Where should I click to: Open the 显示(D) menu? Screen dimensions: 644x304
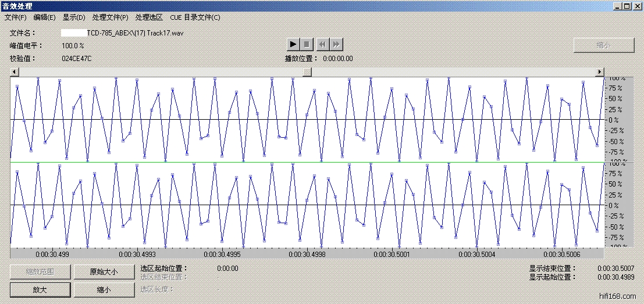pyautogui.click(x=74, y=17)
